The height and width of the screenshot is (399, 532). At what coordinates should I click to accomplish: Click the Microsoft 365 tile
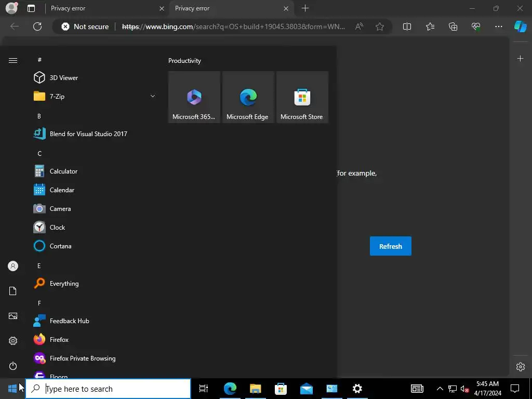[194, 97]
